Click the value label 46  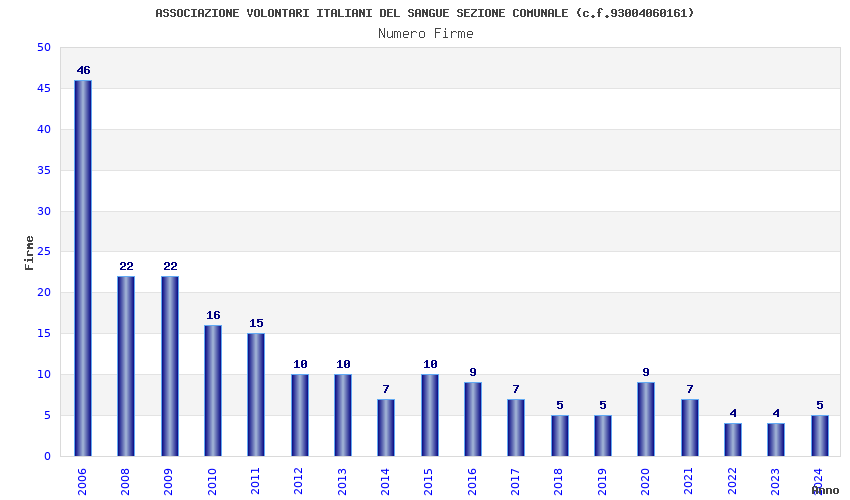[83, 70]
